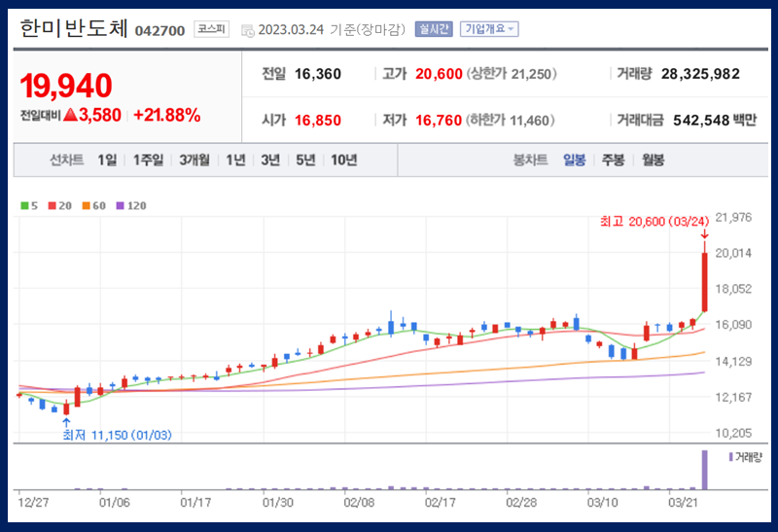Open the 기업개요 dropdown
Image resolution: width=778 pixels, height=532 pixels.
pyautogui.click(x=489, y=29)
